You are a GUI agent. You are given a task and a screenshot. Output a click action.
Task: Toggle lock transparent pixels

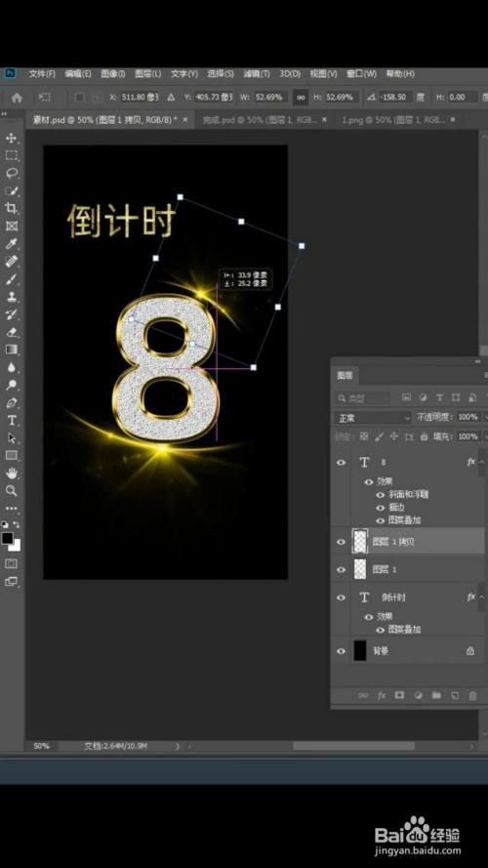(363, 436)
